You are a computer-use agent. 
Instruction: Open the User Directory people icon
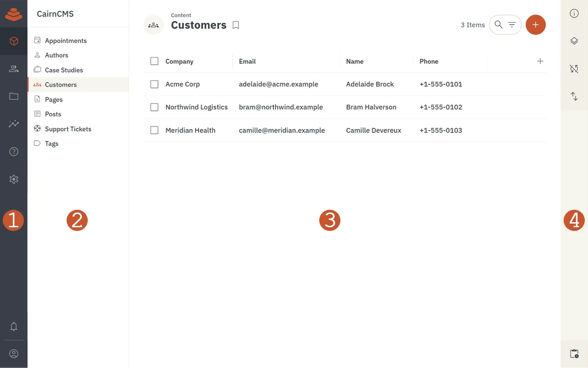pos(14,69)
